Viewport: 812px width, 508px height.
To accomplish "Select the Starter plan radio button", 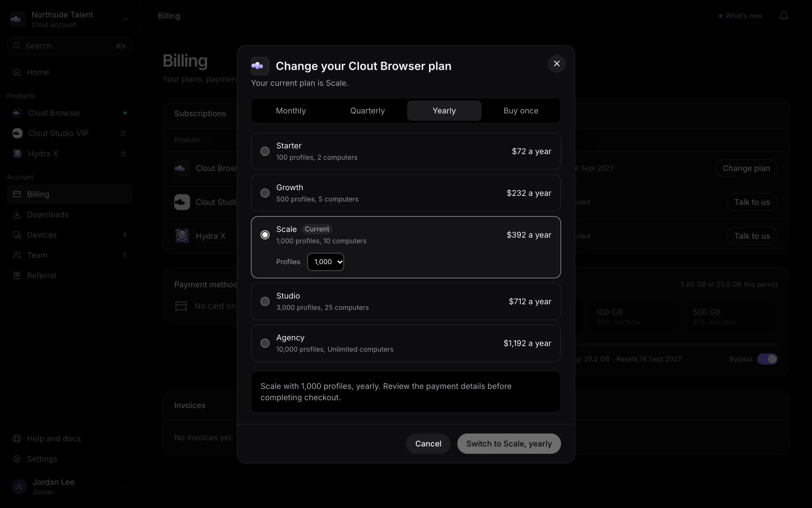I will [265, 151].
